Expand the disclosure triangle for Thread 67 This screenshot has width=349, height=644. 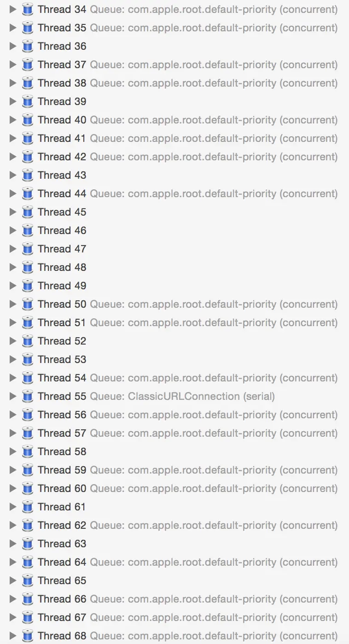click(12, 617)
